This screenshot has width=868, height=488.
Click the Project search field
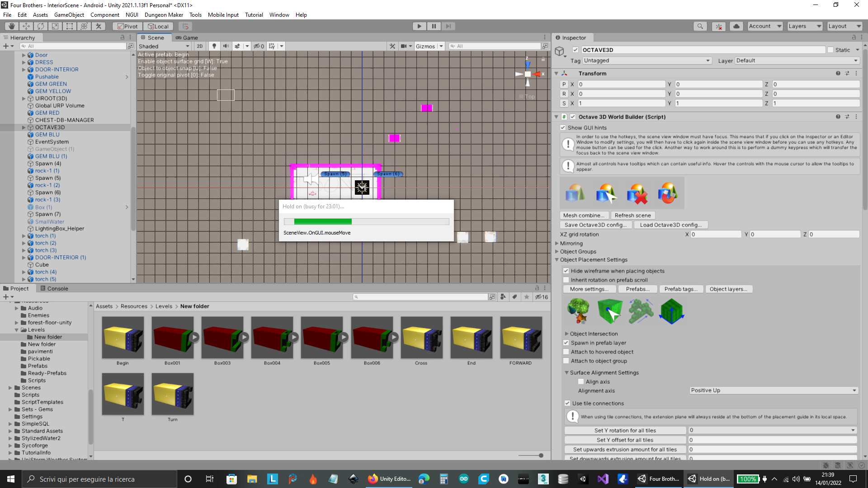pyautogui.click(x=421, y=297)
